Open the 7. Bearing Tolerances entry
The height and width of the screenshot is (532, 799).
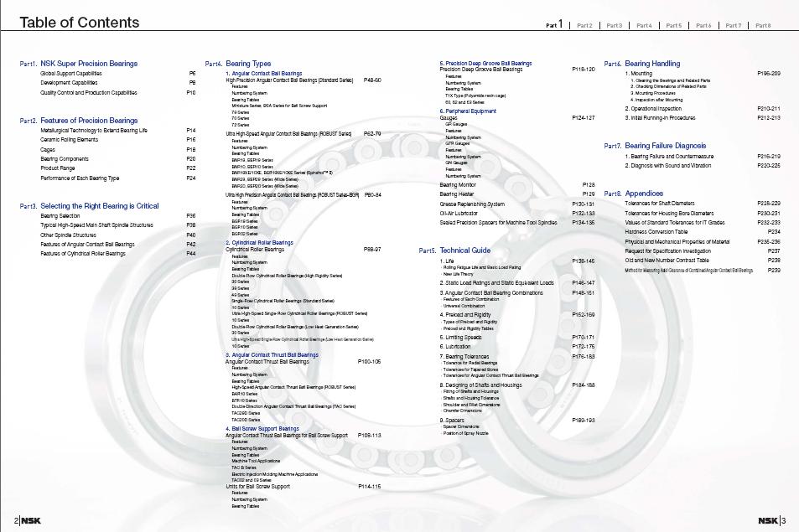(x=464, y=357)
